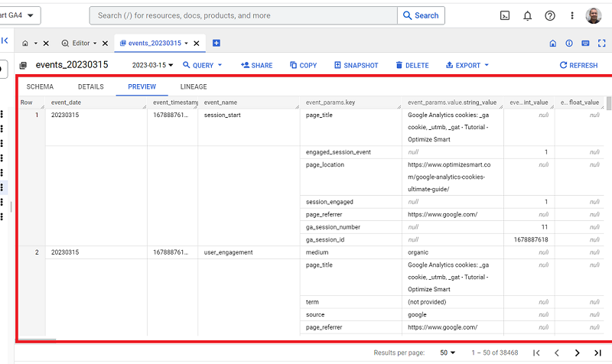Click the SNAPSHOT button
Screen dimensions: 612x364
click(356, 65)
